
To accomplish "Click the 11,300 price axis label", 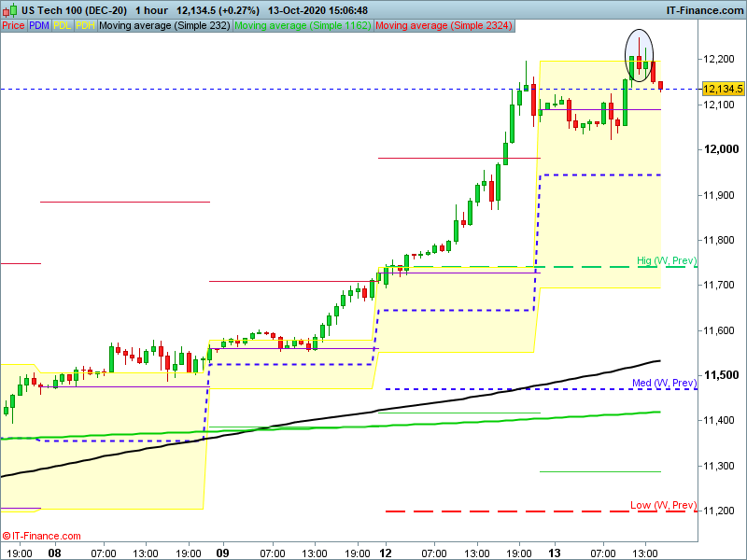I will click(719, 466).
